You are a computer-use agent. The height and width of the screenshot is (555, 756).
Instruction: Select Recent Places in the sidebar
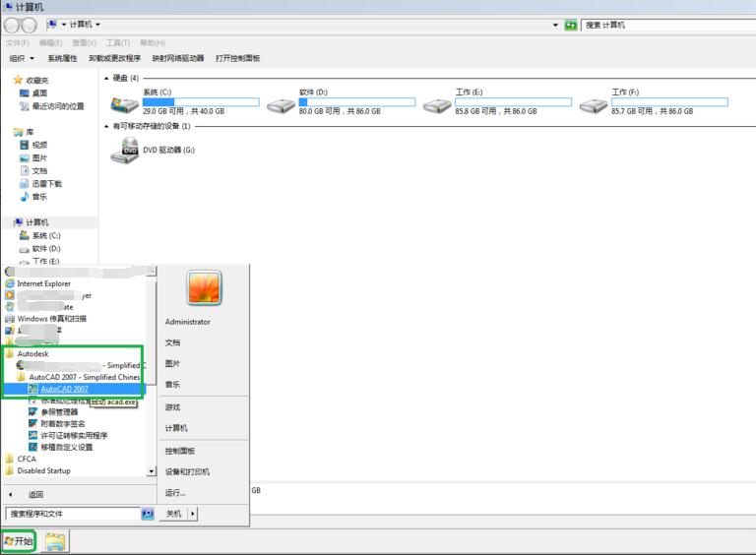coord(52,106)
